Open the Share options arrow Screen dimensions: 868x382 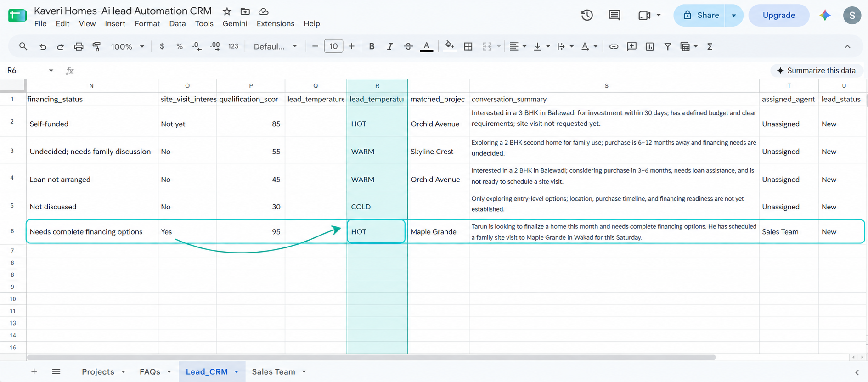(x=734, y=15)
